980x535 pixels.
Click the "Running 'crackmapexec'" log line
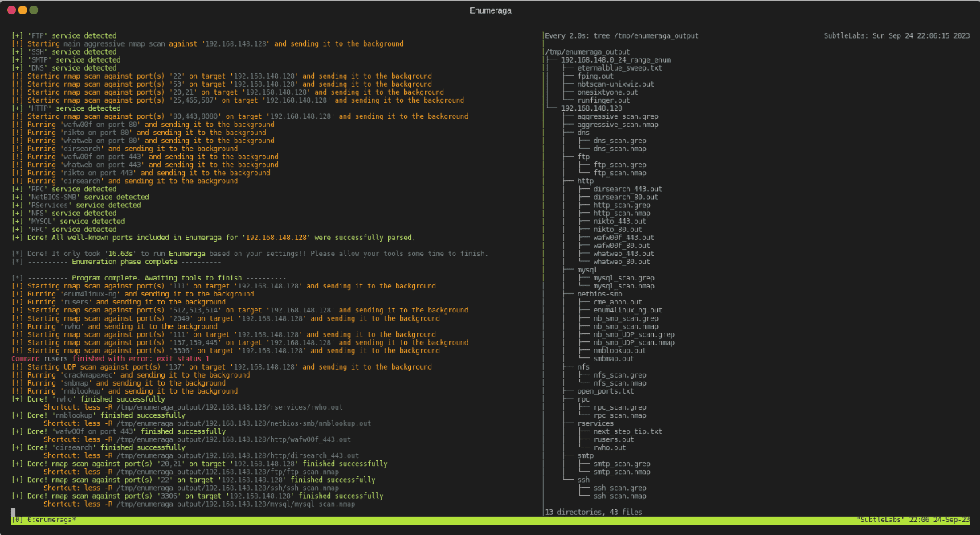pos(130,374)
